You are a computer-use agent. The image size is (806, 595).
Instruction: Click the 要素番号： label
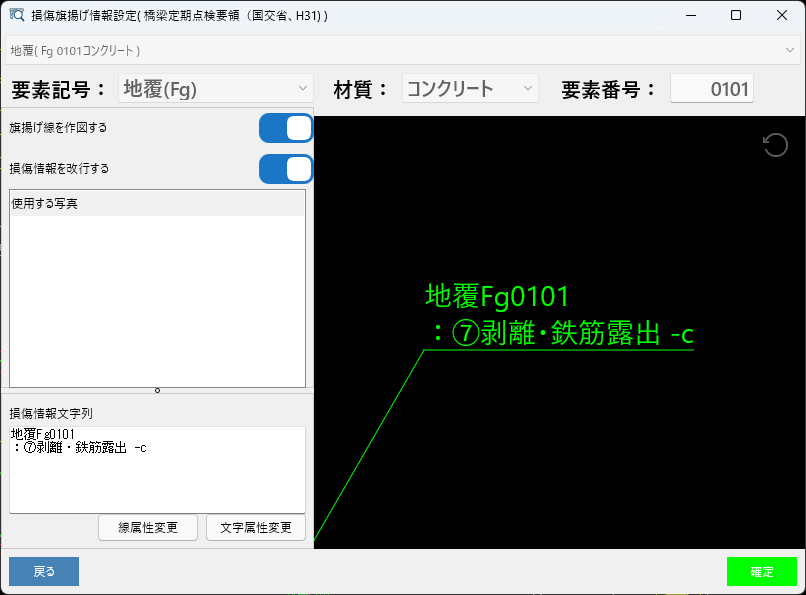pos(608,90)
